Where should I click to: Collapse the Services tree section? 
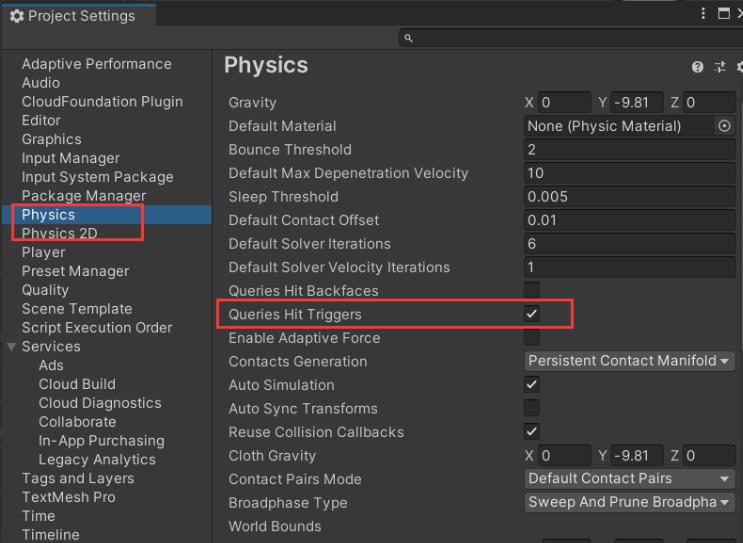[11, 347]
